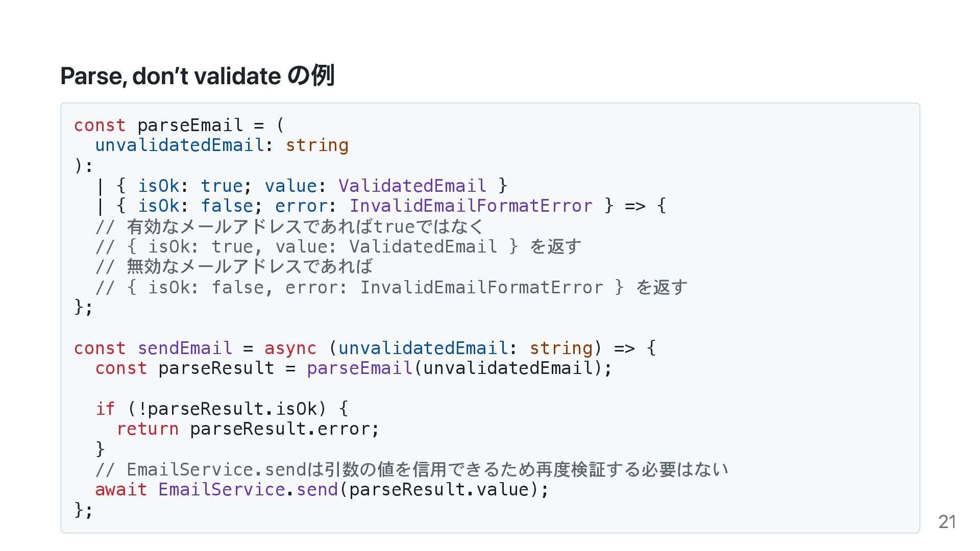Click the "return parseResult.error;" statement

pyautogui.click(x=248, y=429)
